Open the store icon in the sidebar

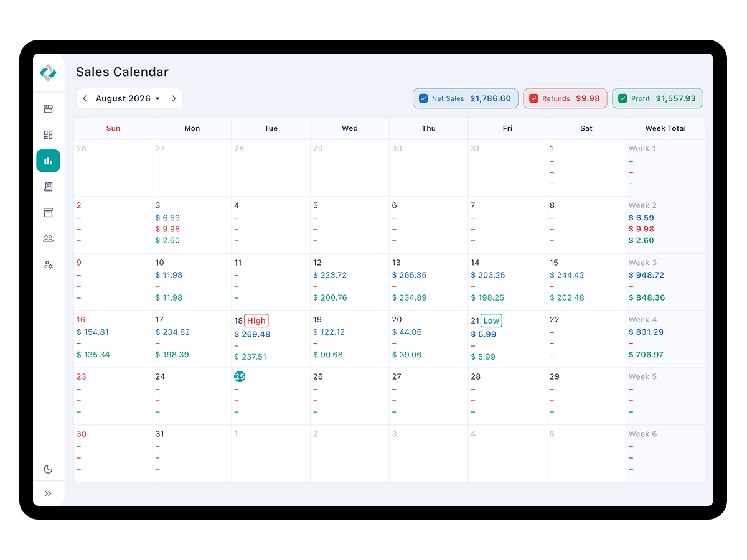tap(48, 109)
